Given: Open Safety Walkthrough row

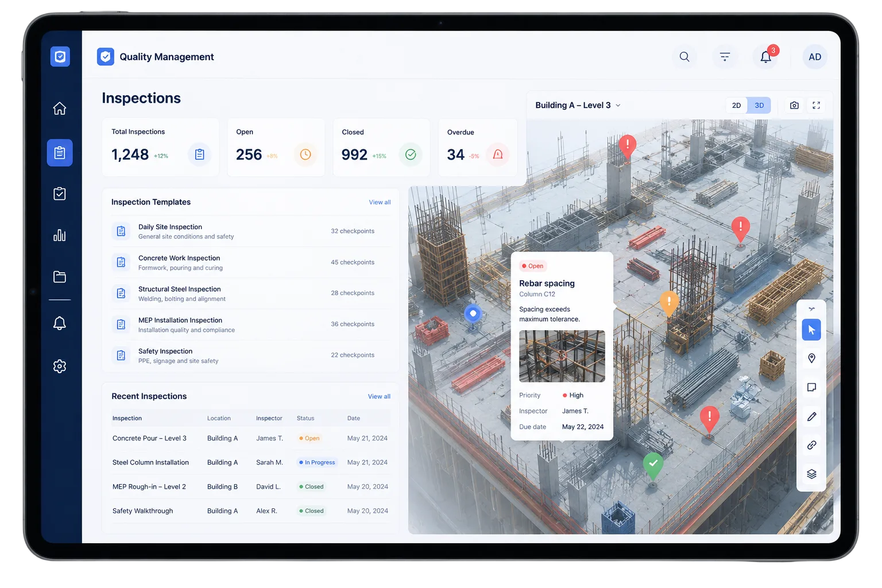Looking at the screenshot, I should [x=250, y=511].
